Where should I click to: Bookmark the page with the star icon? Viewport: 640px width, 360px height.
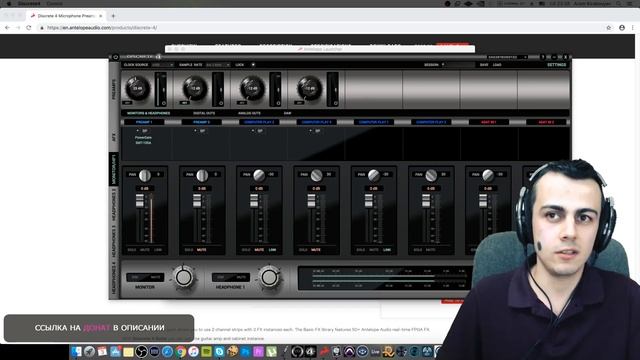click(x=609, y=28)
